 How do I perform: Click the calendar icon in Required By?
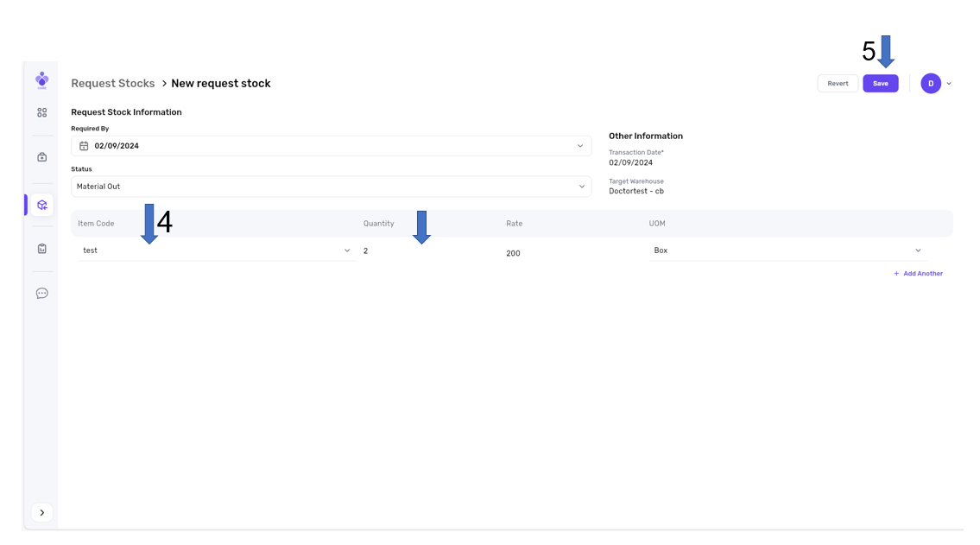click(x=84, y=146)
